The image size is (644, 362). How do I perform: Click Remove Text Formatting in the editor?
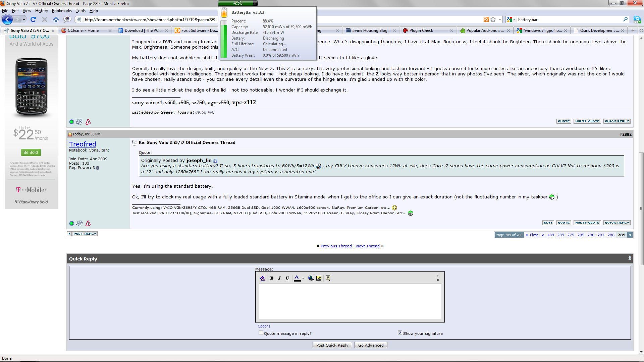click(x=262, y=278)
